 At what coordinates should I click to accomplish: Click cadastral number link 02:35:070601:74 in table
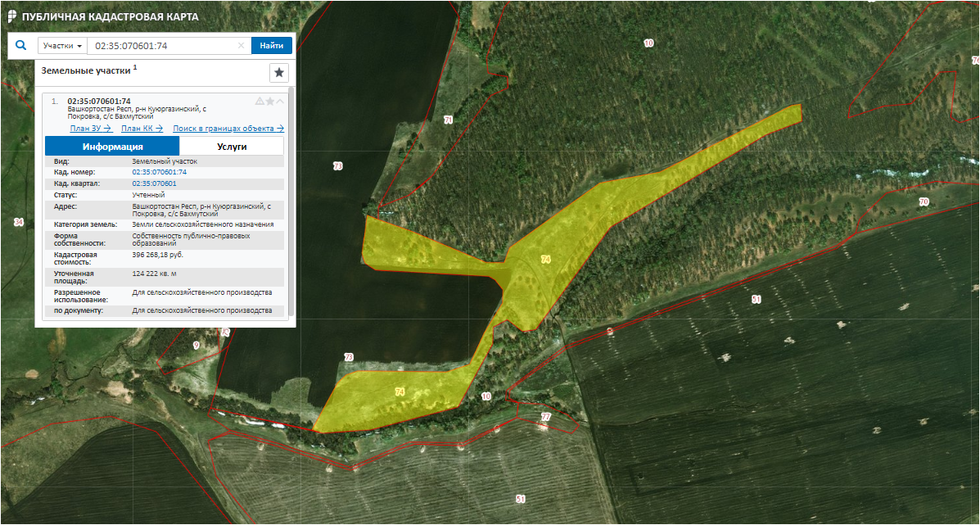[x=160, y=173]
